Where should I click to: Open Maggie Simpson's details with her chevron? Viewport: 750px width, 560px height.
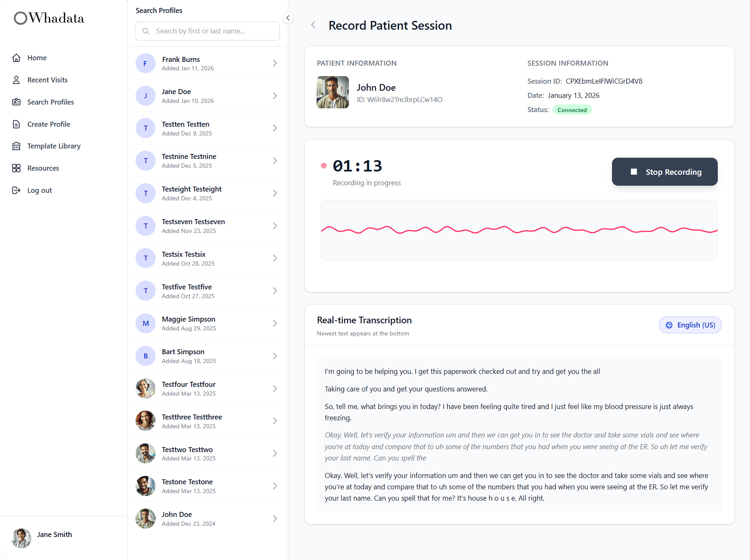click(275, 323)
